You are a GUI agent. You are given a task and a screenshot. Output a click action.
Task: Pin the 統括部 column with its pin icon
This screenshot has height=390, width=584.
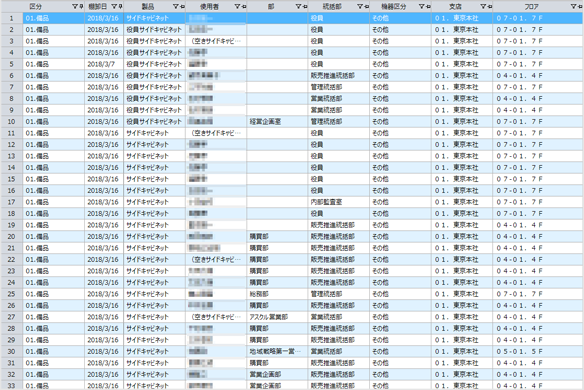pos(366,6)
